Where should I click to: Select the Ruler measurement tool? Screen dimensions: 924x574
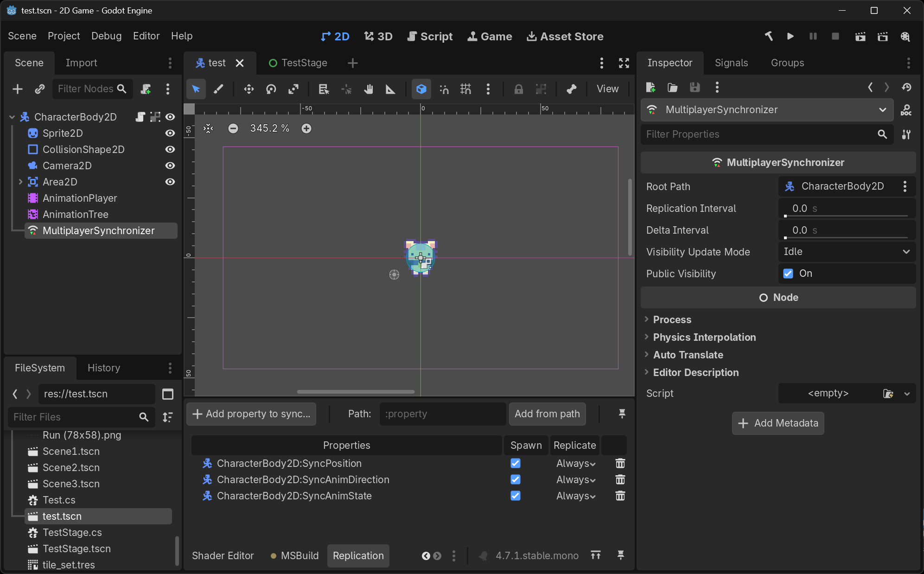[x=391, y=89]
